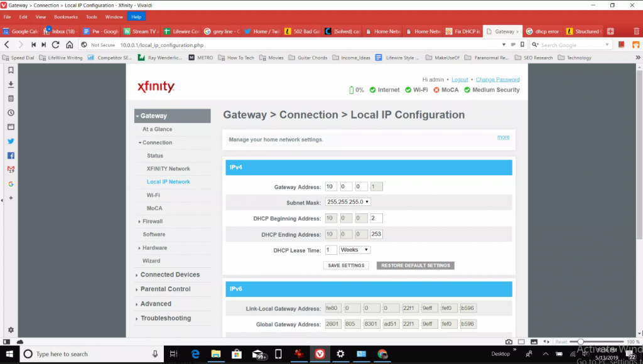The width and height of the screenshot is (643, 364).
Task: Click the Save Settings button
Action: click(346, 265)
